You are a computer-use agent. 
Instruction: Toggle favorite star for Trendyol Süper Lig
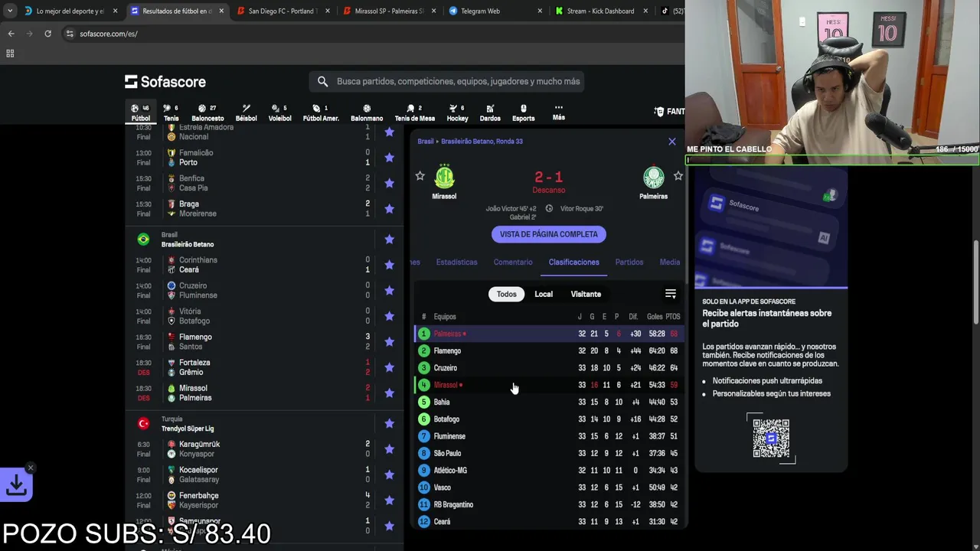(x=389, y=423)
